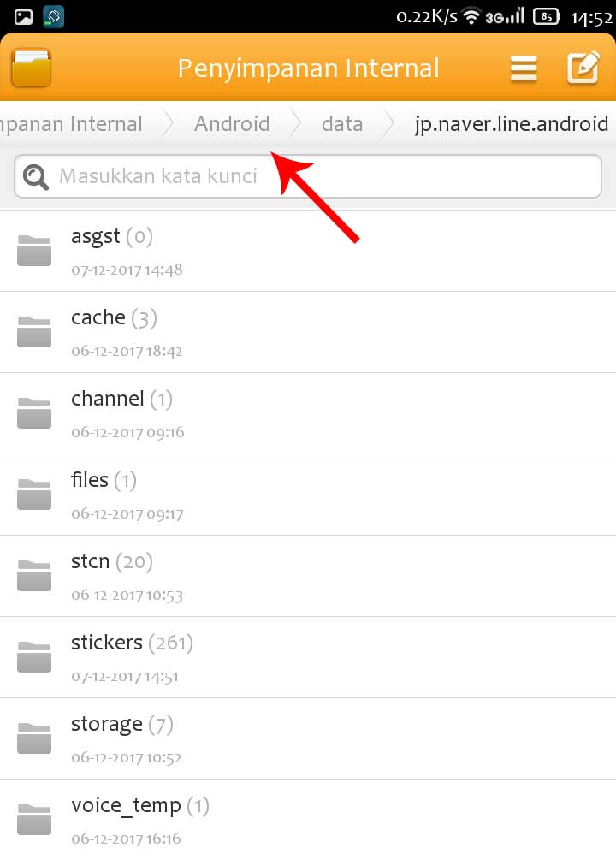The image size is (616, 854).
Task: Tap the orange file manager folder icon
Action: [32, 68]
